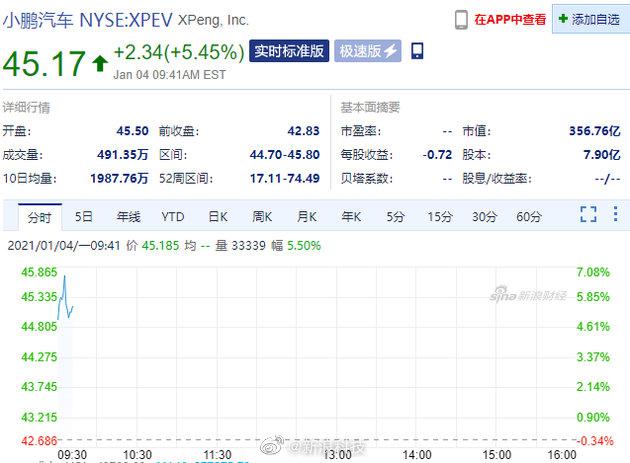Click the 详细行情 section heading
Screen dimensions: 630x463
26,107
